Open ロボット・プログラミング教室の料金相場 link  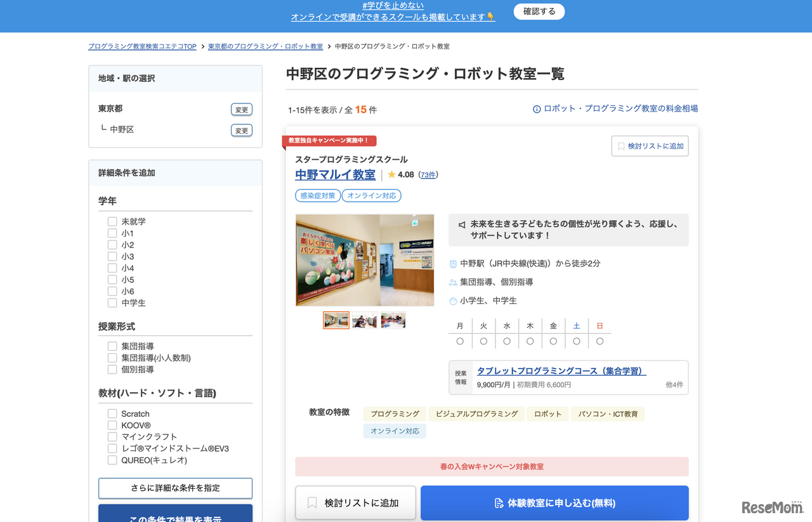(620, 108)
